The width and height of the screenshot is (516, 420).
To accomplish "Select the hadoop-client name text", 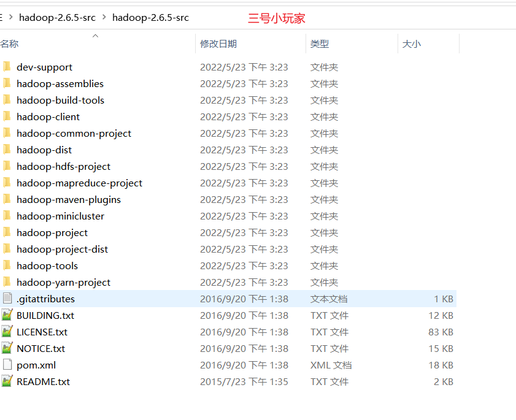I will [48, 116].
